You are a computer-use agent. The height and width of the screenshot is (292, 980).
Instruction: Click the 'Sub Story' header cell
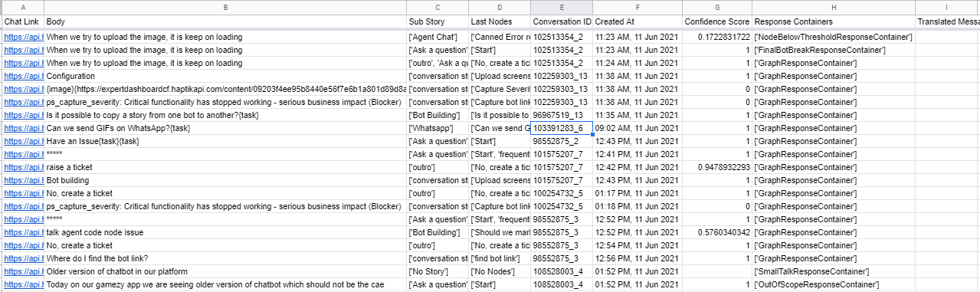(437, 21)
